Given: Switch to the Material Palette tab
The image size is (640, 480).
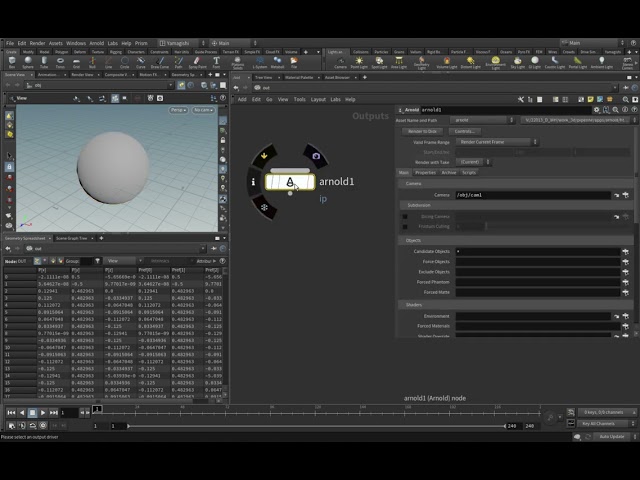Looking at the screenshot, I should pyautogui.click(x=299, y=78).
